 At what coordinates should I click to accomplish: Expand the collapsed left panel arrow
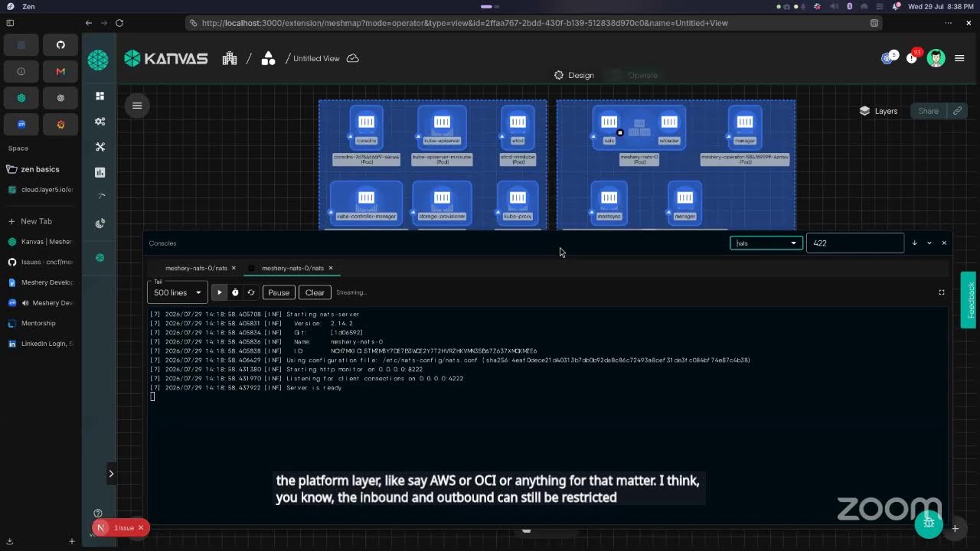[x=111, y=474]
